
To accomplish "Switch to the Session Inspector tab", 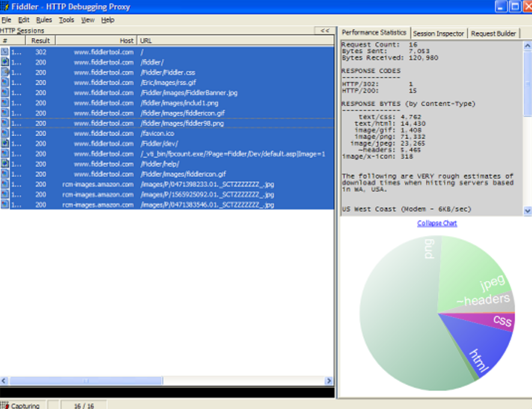I will 438,34.
